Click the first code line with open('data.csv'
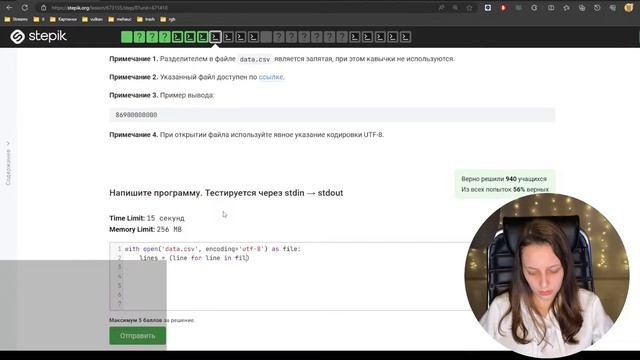640x360 pixels. click(x=213, y=249)
